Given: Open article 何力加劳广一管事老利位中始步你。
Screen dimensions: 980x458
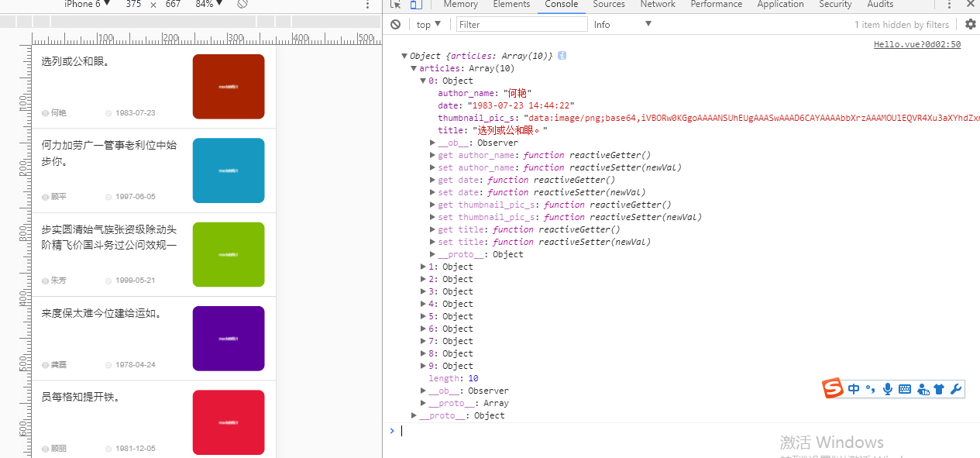Looking at the screenshot, I should click(x=109, y=153).
